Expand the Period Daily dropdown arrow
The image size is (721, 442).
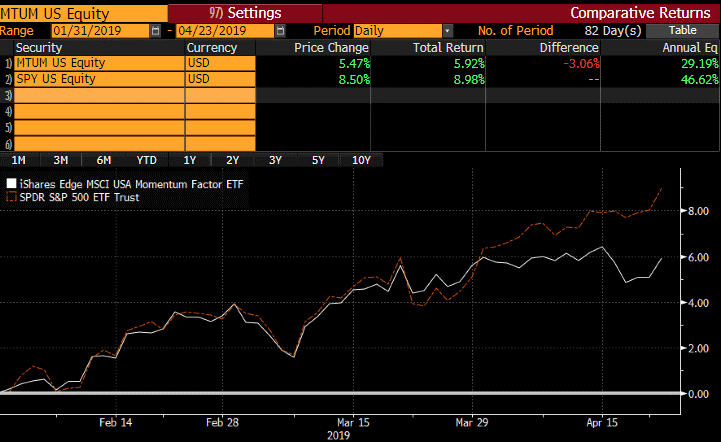[x=447, y=31]
